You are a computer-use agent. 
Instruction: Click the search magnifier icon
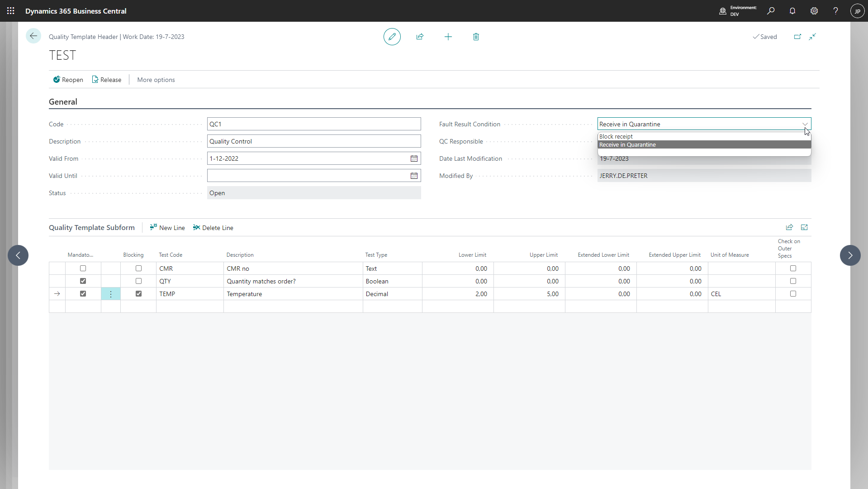pyautogui.click(x=771, y=11)
